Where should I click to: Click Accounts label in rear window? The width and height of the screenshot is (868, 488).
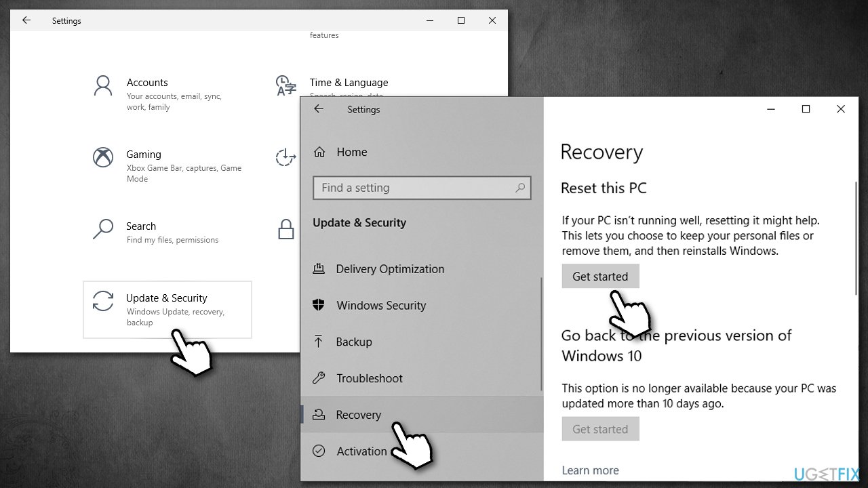click(147, 83)
